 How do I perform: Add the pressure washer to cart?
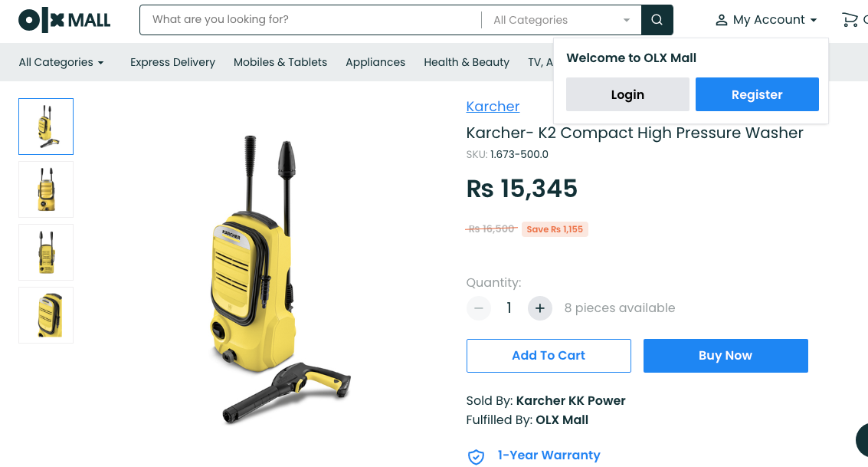coord(549,356)
